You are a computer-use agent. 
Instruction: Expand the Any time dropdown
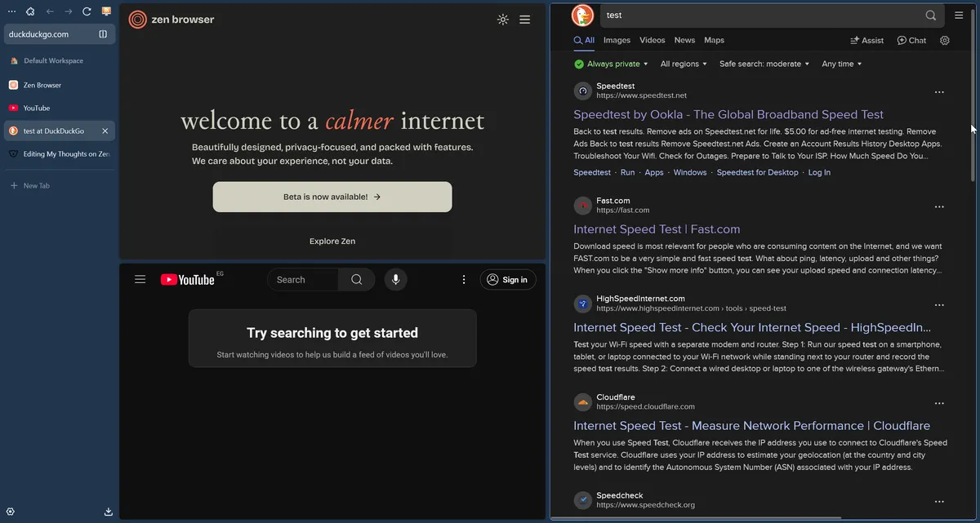(842, 64)
